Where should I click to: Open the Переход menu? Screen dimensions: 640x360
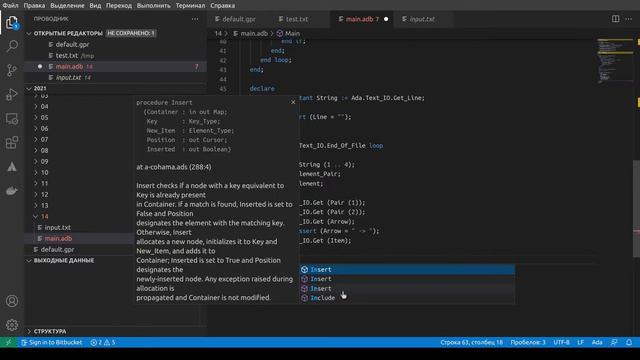119,5
